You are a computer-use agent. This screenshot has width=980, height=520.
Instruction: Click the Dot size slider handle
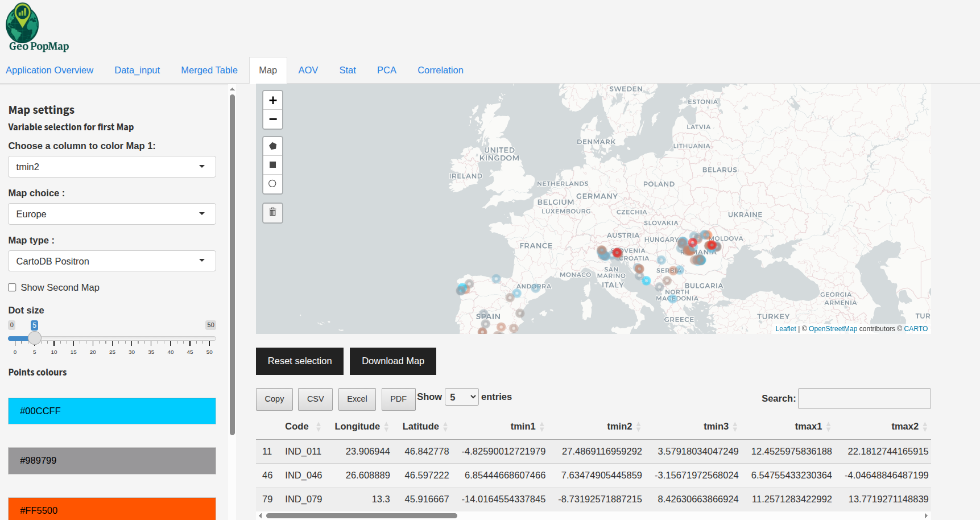(35, 338)
